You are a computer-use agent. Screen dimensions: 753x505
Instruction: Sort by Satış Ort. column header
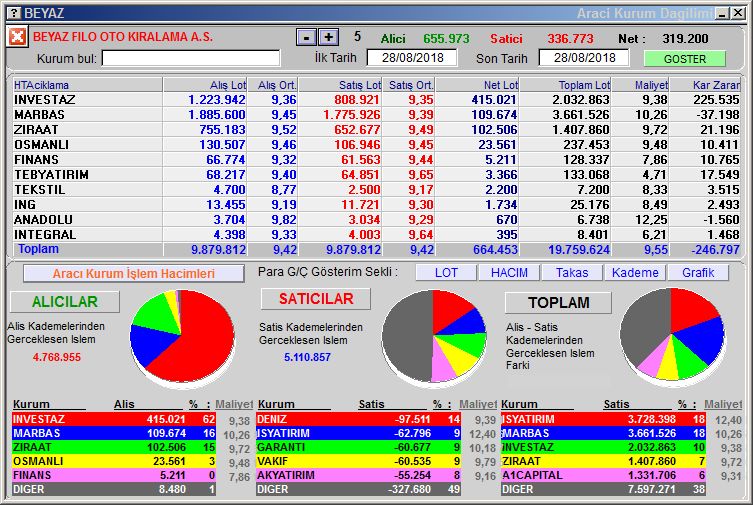coord(409,85)
